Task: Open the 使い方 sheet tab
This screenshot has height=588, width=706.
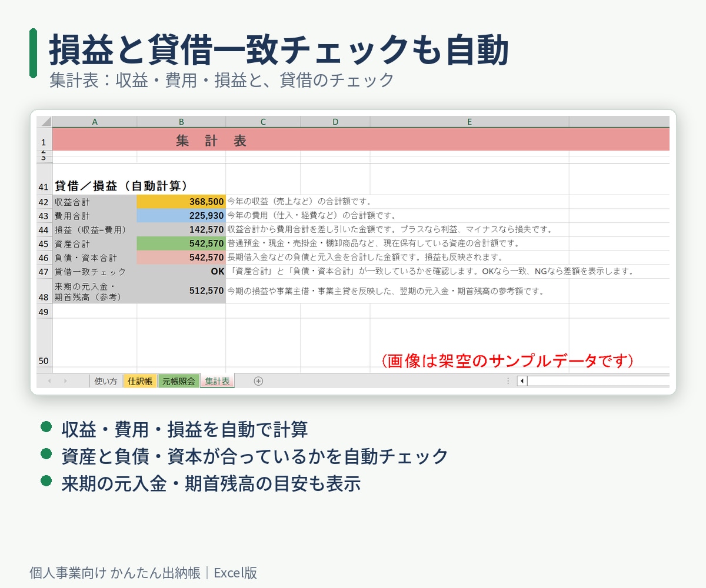Action: [106, 381]
